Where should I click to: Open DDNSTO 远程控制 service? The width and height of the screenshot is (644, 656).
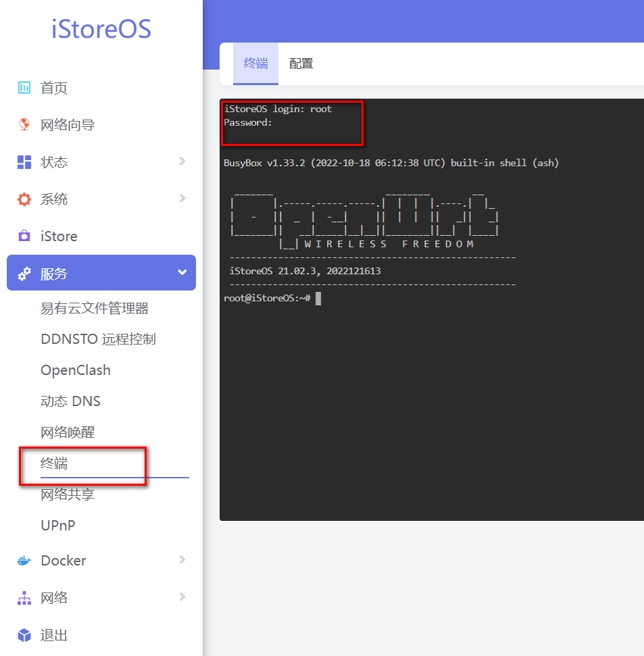point(99,339)
